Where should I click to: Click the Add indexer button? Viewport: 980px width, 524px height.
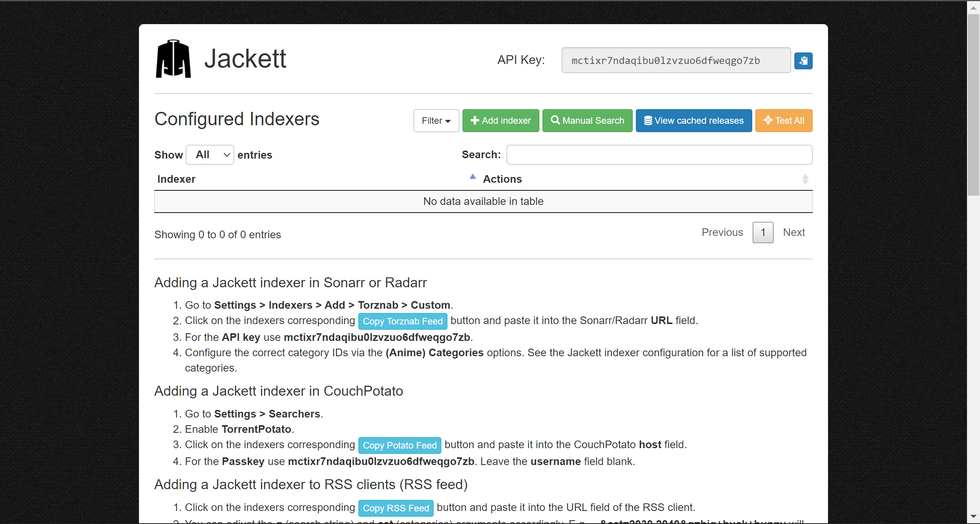(x=500, y=121)
